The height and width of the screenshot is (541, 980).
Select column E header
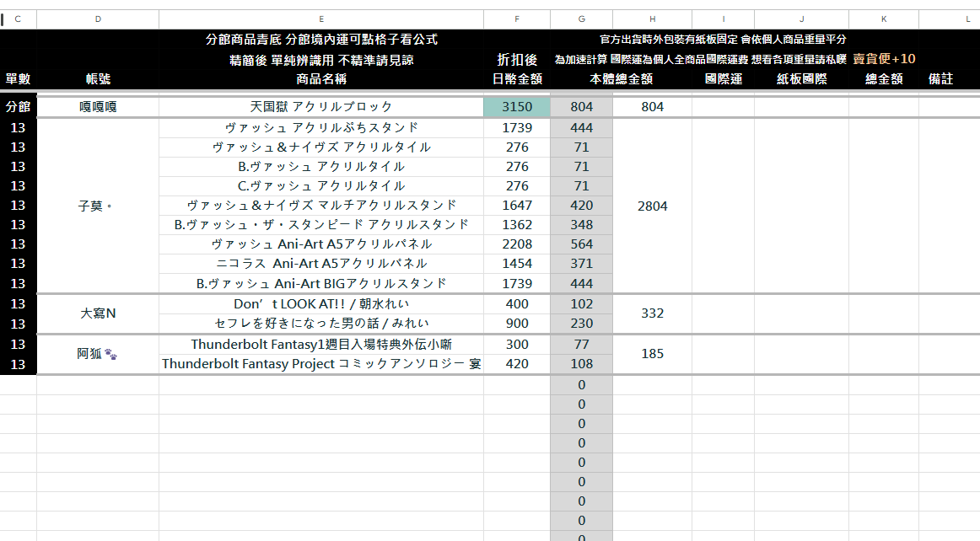click(x=321, y=19)
